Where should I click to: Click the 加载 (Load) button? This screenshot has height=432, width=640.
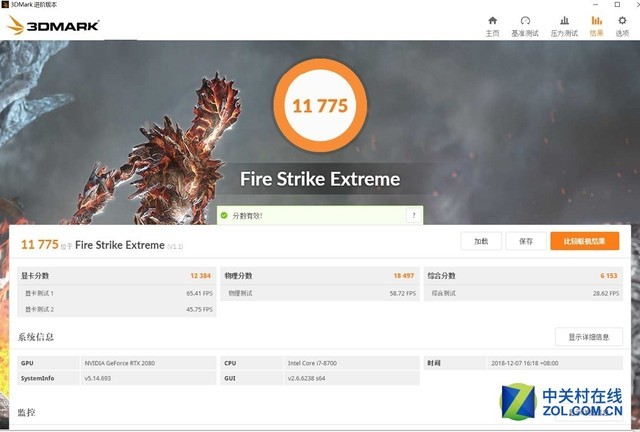click(x=481, y=241)
